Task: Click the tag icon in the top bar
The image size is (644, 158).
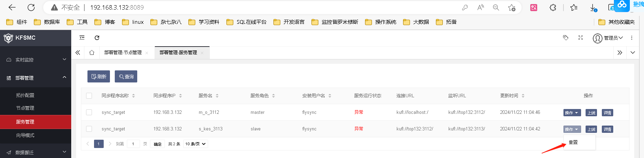Action: (x=566, y=38)
